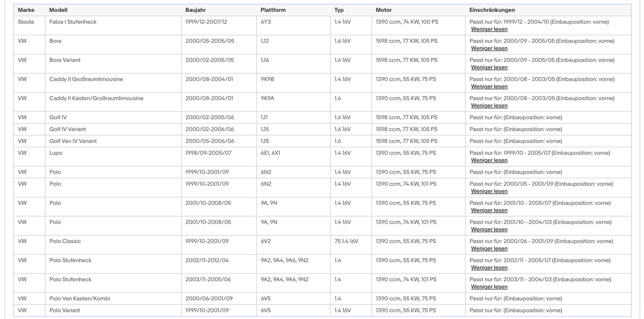Click the 'Golf IV Variant' model cell
Image resolution: width=644 pixels, height=319 pixels.
pos(68,129)
